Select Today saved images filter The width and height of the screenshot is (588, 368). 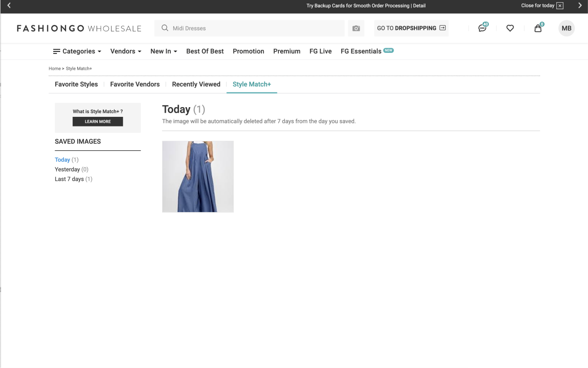(67, 160)
